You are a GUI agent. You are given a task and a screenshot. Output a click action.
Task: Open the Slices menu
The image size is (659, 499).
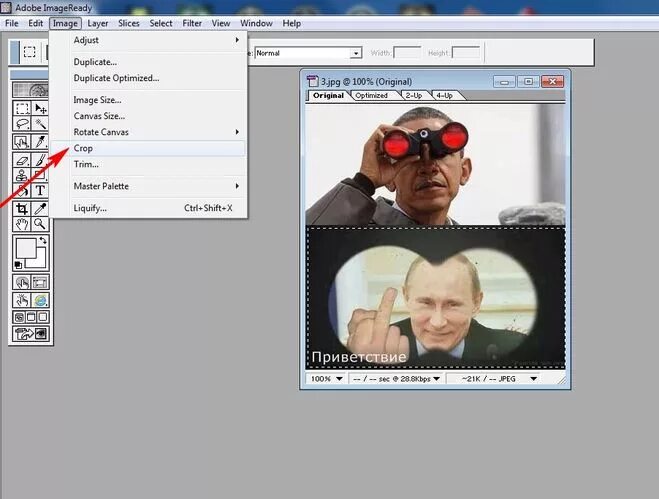129,24
